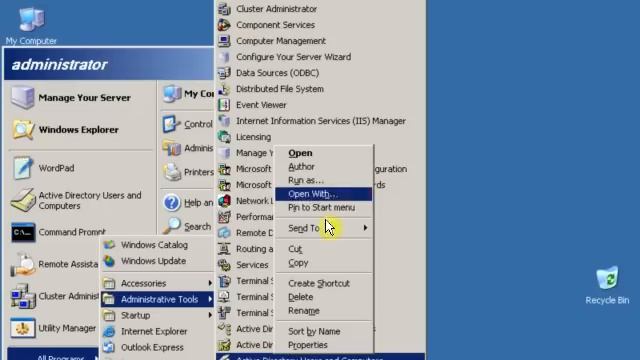This screenshot has height=360, width=640.
Task: Open Configure Your Server Wizard icon
Action: (224, 57)
